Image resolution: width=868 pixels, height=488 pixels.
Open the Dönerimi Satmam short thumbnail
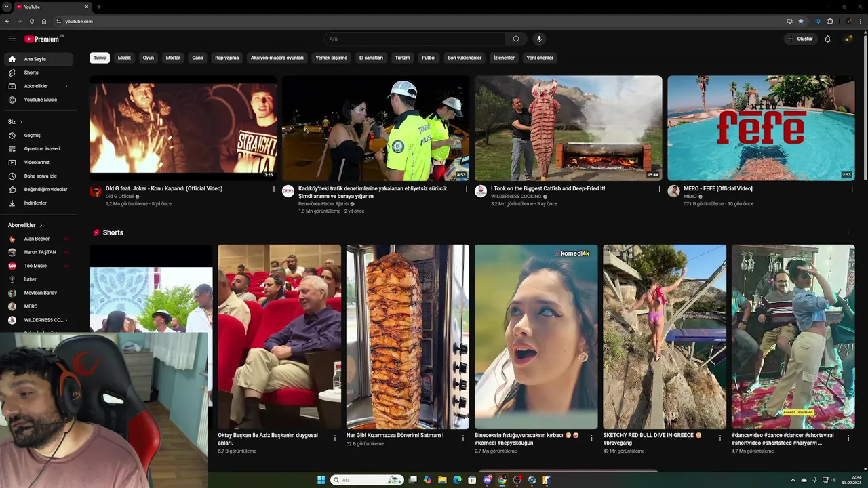(x=408, y=337)
